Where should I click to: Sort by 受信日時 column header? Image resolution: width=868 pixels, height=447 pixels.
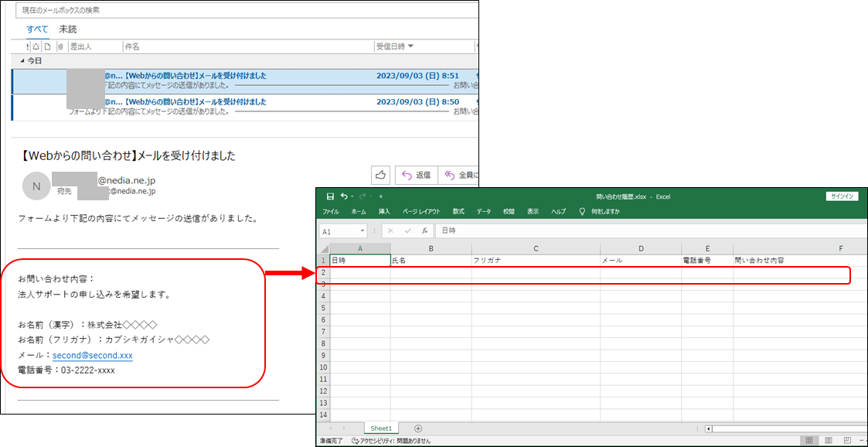pos(424,46)
